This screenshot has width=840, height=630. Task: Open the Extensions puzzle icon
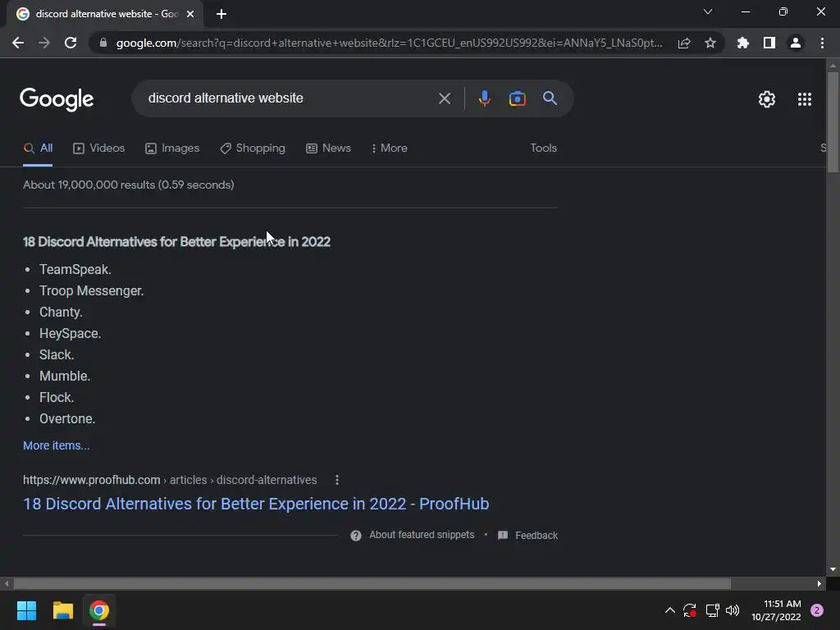pos(743,43)
